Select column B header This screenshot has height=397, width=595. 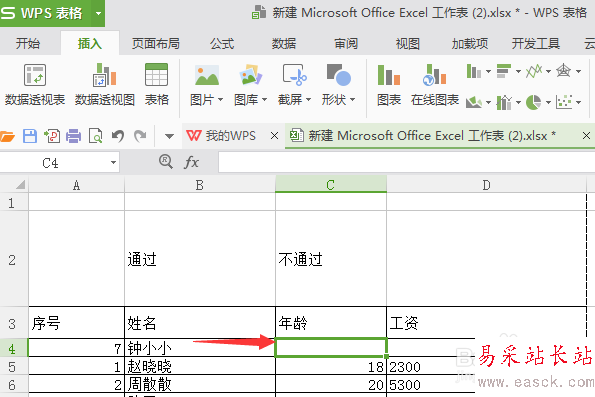(x=200, y=185)
